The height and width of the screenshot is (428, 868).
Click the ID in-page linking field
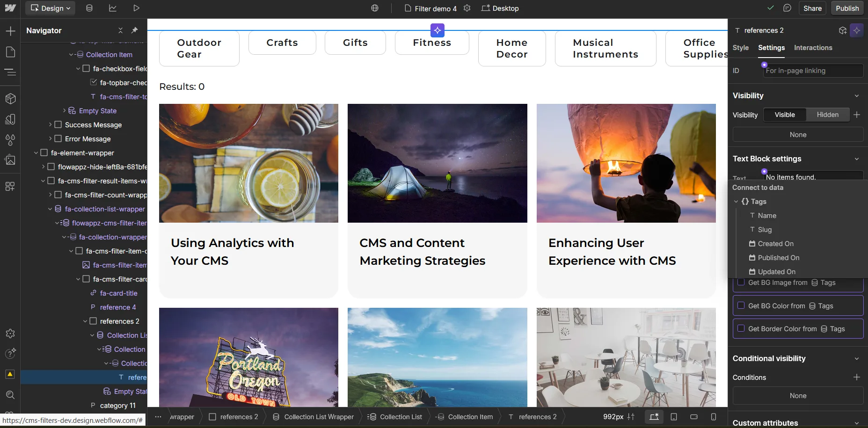pos(813,71)
